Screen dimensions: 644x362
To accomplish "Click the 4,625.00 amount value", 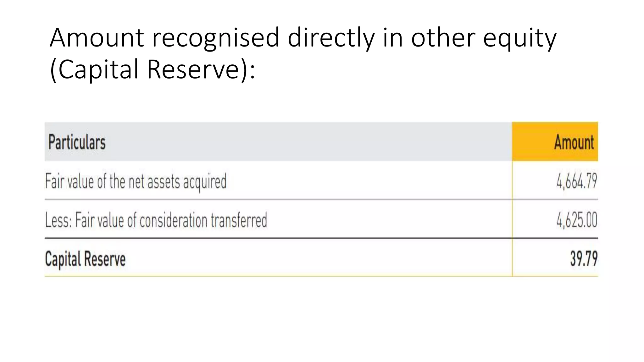I will pyautogui.click(x=577, y=220).
